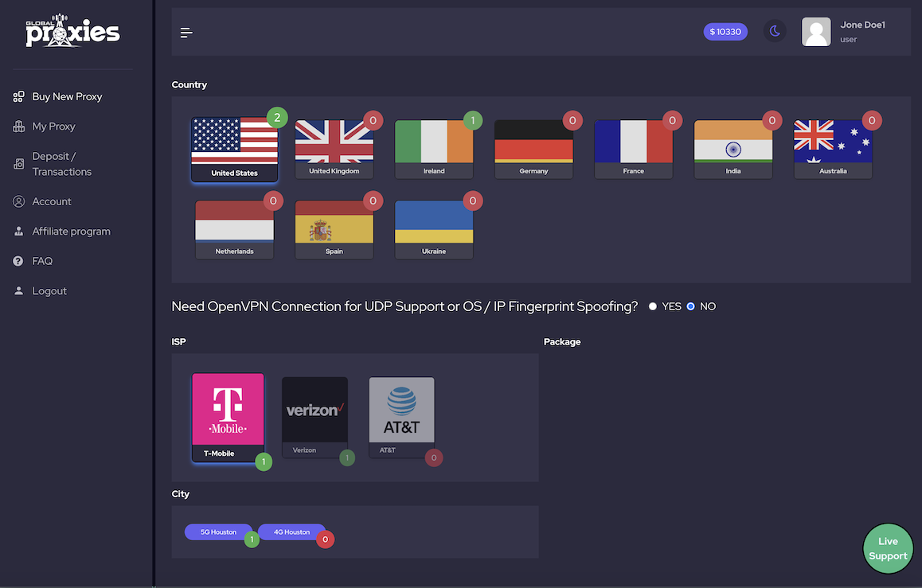Click the Account person-circle icon

click(x=19, y=201)
